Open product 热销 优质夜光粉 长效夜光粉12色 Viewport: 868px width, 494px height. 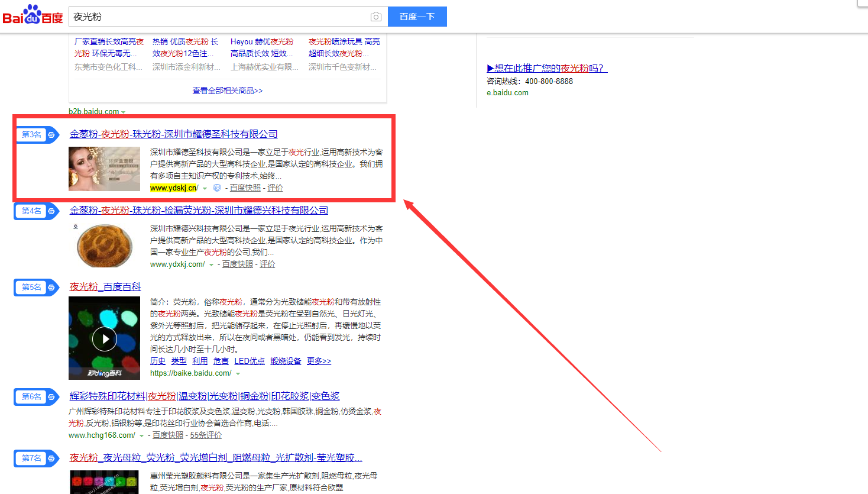point(186,47)
